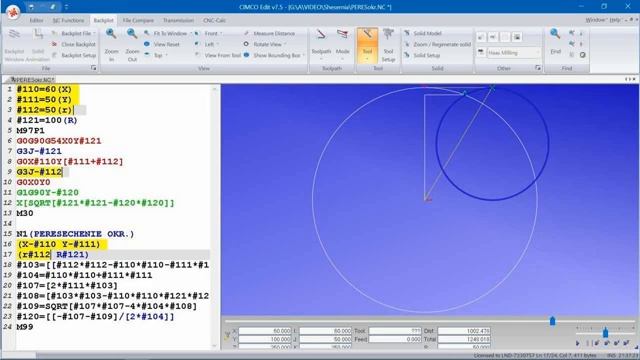The height and width of the screenshot is (360, 640).
Task: Start the backplot simulation play button
Action: (578, 343)
